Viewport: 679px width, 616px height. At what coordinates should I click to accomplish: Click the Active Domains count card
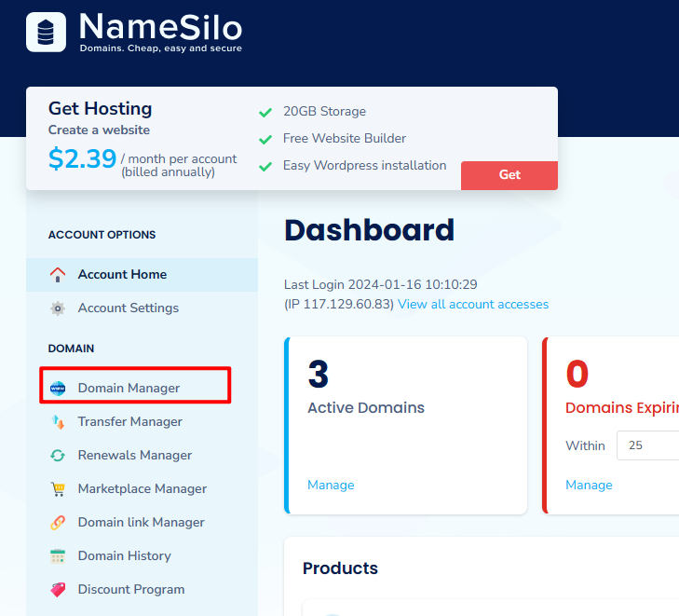click(405, 424)
